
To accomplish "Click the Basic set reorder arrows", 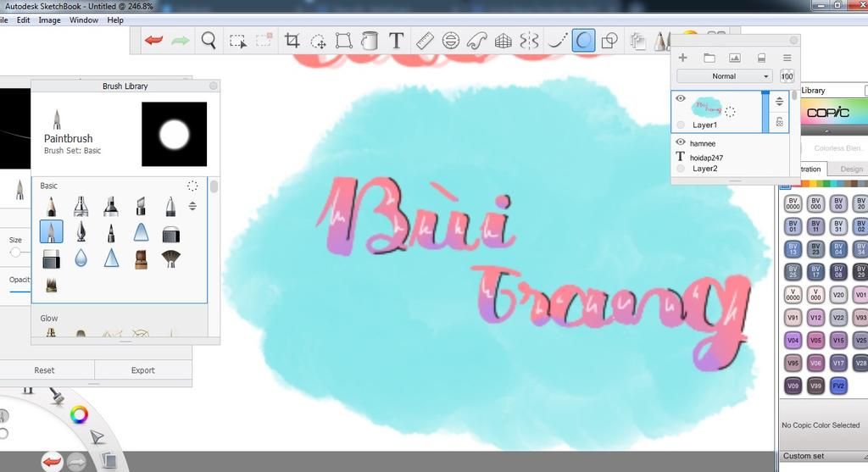I will pos(192,206).
